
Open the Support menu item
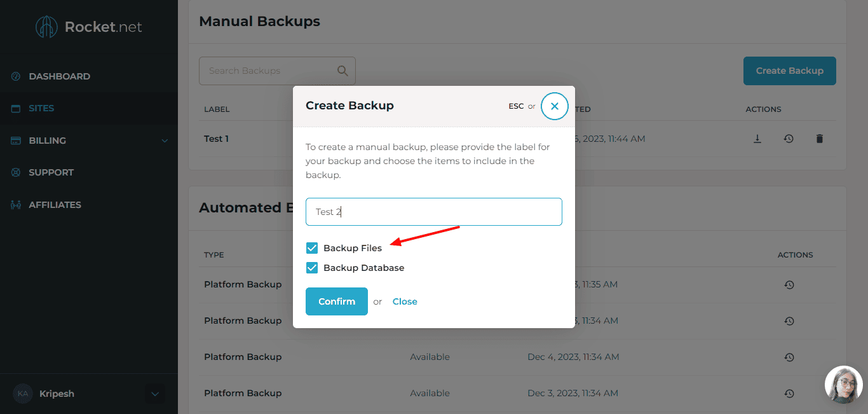click(x=51, y=172)
